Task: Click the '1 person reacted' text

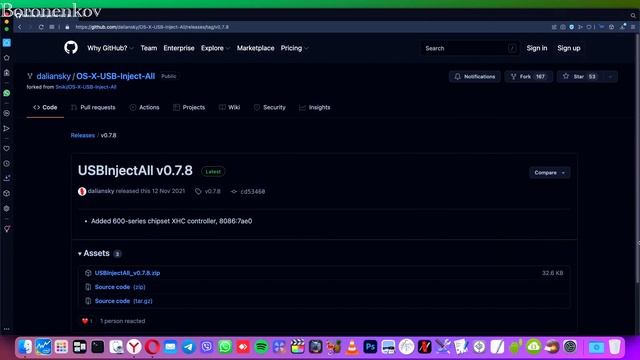Action: coord(122,321)
